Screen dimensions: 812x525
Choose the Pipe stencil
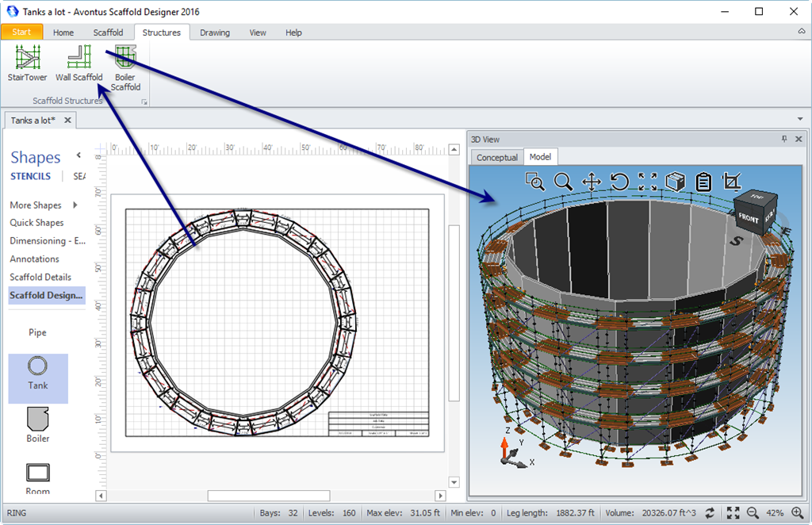pyautogui.click(x=37, y=332)
